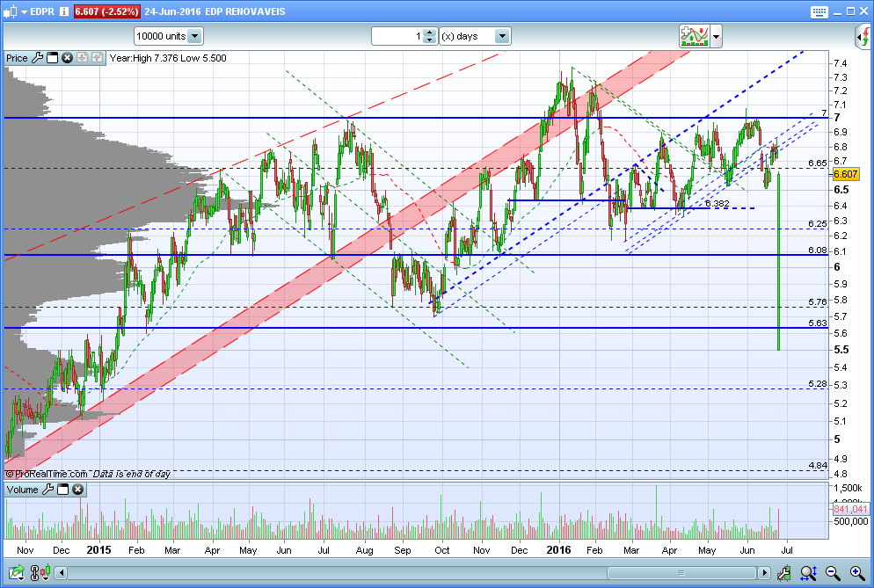Click the horizontal scrollbar thumb
This screenshot has height=588, width=874.
[x=681, y=572]
